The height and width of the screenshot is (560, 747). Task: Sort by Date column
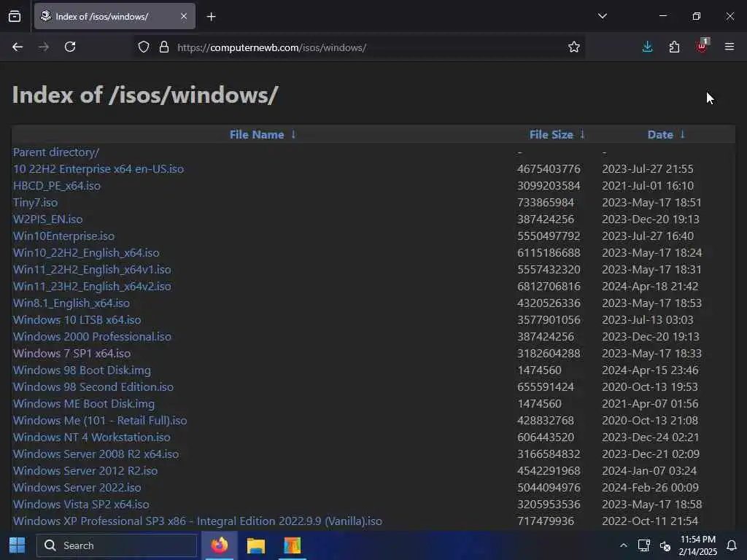[660, 135]
